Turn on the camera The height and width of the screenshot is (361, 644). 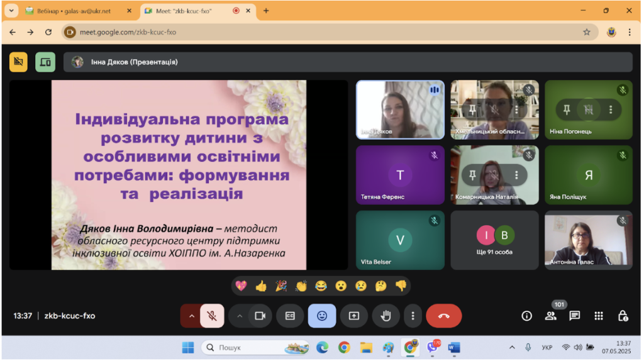260,316
